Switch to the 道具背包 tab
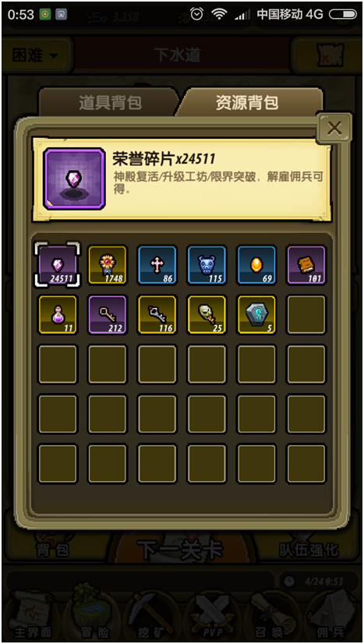The image size is (364, 644). (109, 103)
